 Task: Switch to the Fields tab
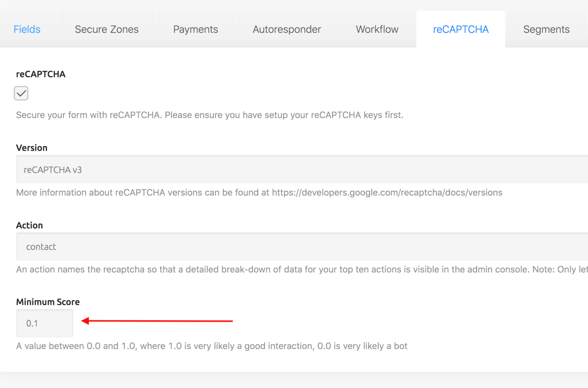tap(27, 29)
